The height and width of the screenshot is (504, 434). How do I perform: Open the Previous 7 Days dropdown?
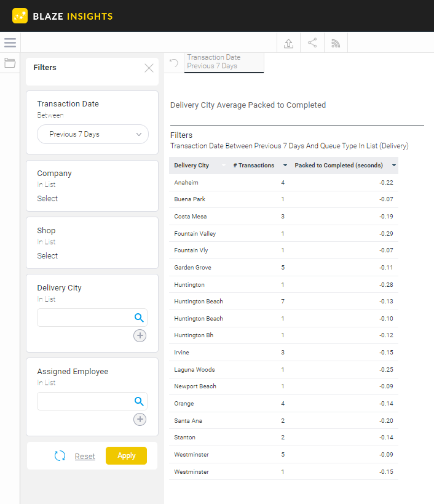pos(93,134)
